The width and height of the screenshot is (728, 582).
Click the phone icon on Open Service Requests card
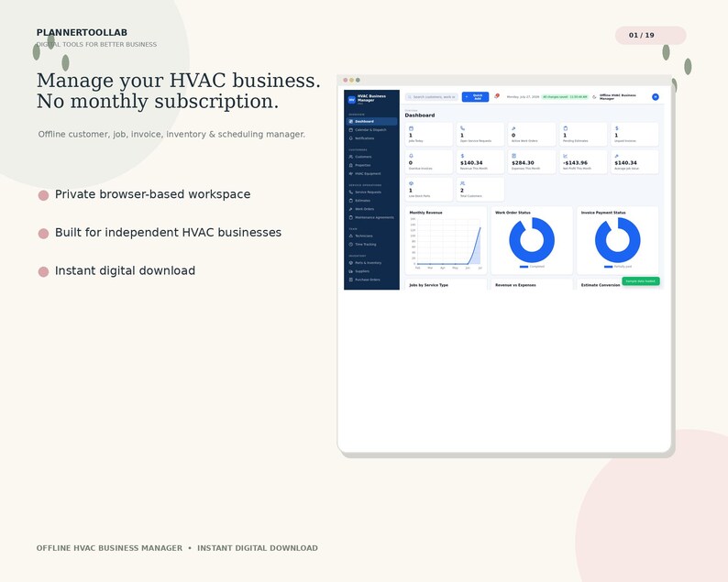tap(462, 128)
